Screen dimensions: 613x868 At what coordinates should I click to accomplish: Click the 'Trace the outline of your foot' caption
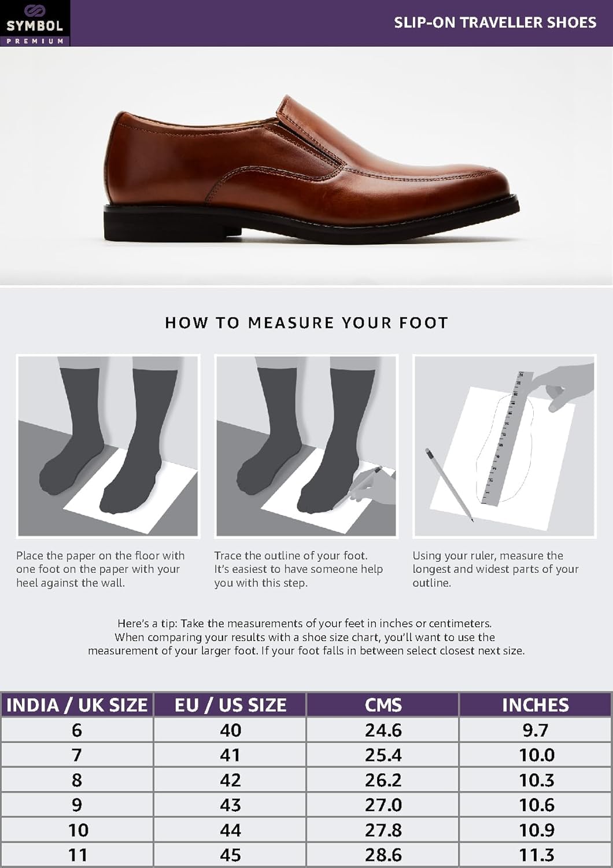coord(298,569)
